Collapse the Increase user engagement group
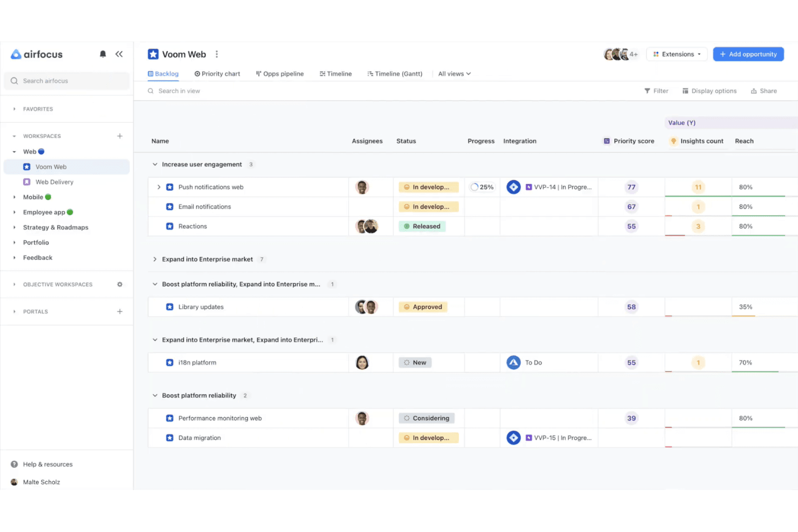 (x=155, y=164)
